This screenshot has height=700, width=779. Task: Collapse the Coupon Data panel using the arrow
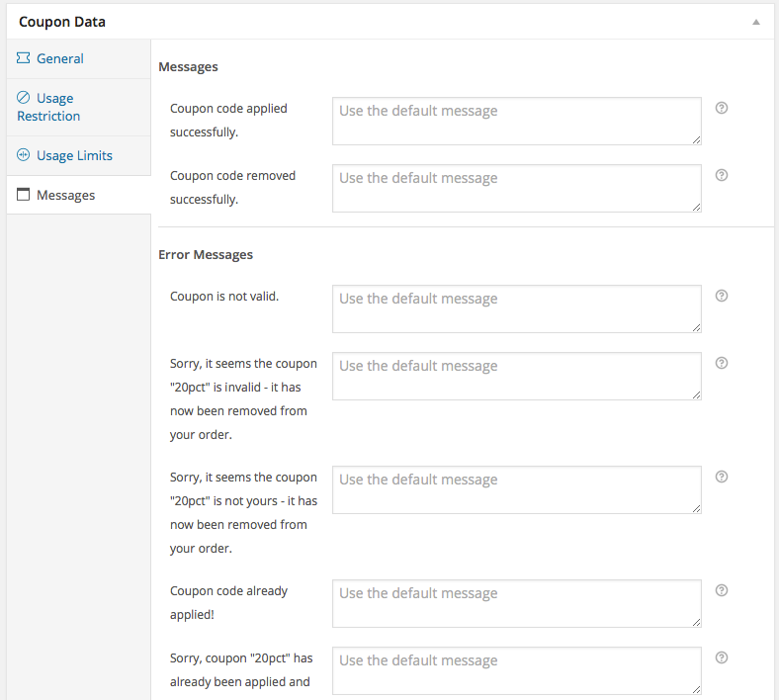[756, 22]
